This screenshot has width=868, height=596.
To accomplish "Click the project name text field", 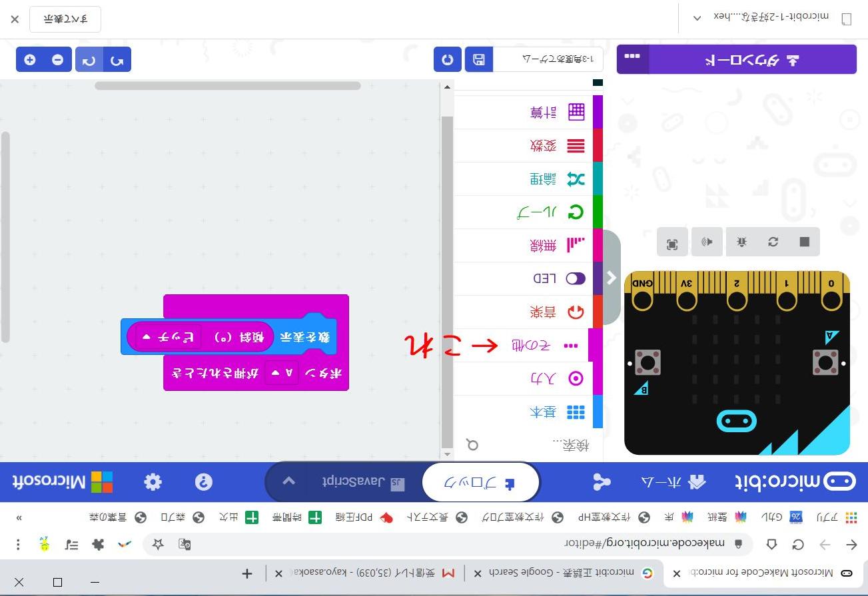I will (548, 60).
